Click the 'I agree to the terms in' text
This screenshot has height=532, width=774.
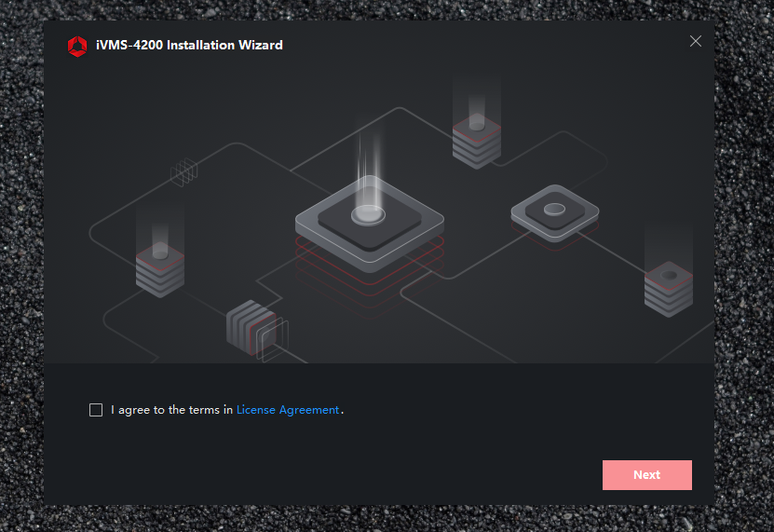171,410
